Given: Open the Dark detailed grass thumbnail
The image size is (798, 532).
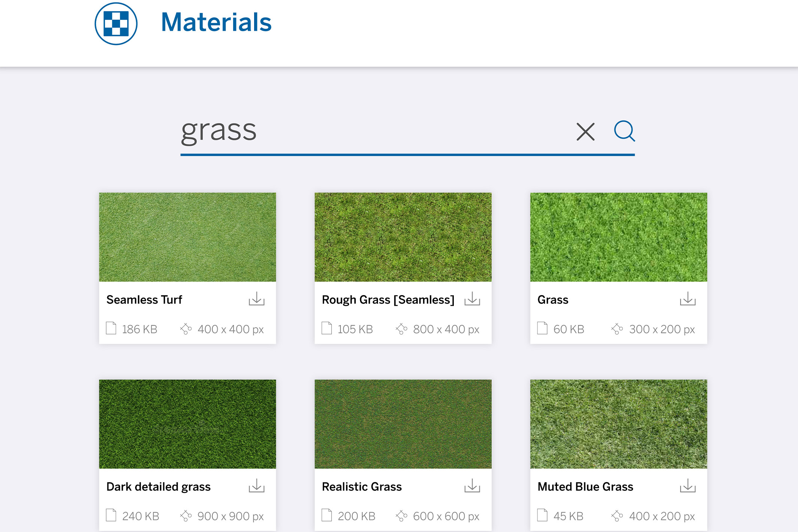Looking at the screenshot, I should 187,424.
